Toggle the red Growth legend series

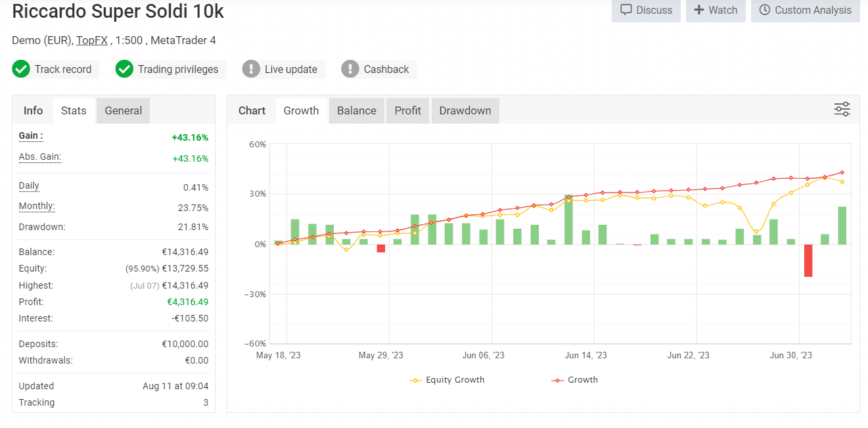pyautogui.click(x=574, y=380)
